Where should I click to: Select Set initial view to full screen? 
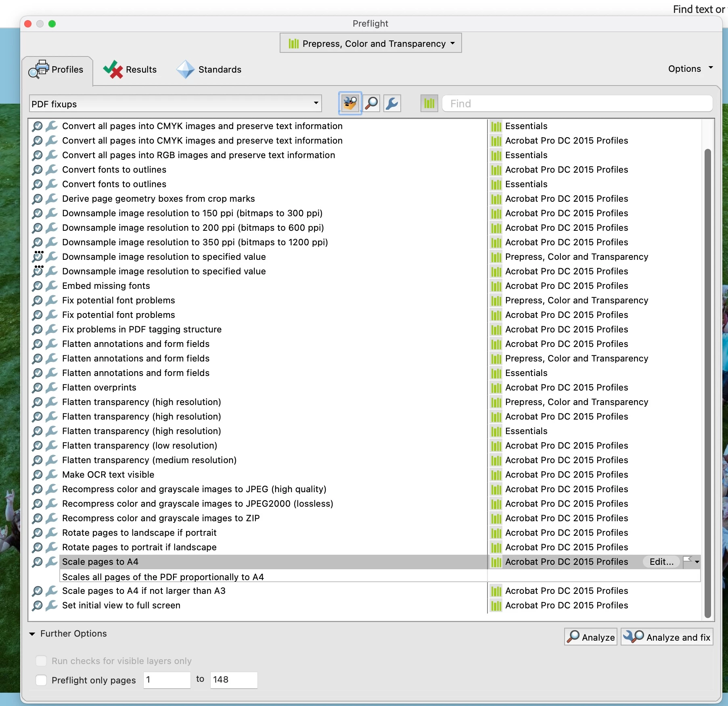tap(121, 605)
